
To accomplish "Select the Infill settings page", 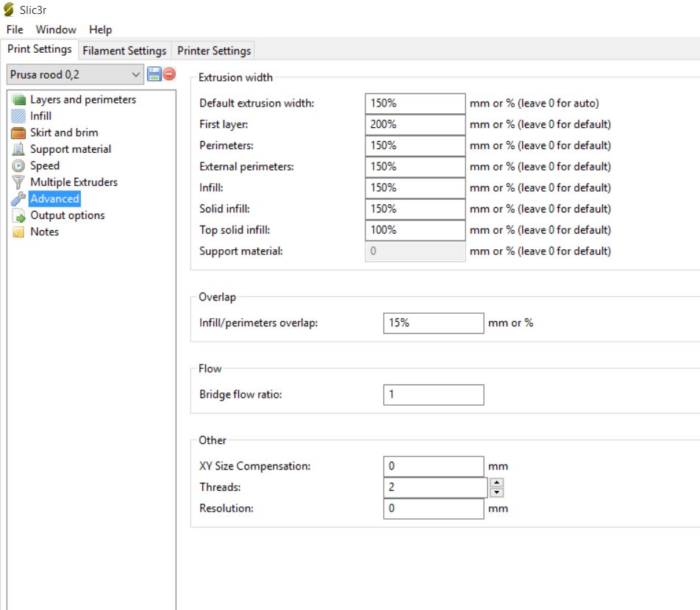I will tap(40, 116).
